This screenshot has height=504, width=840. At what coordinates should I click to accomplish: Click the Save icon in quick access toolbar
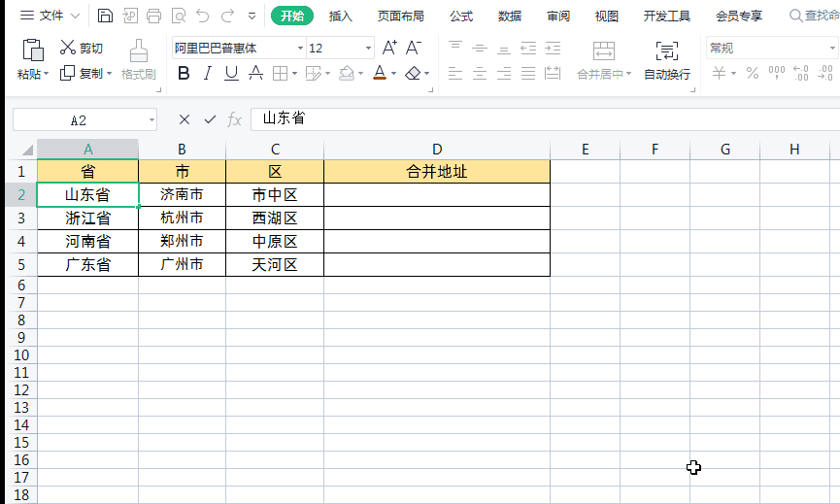pos(105,16)
